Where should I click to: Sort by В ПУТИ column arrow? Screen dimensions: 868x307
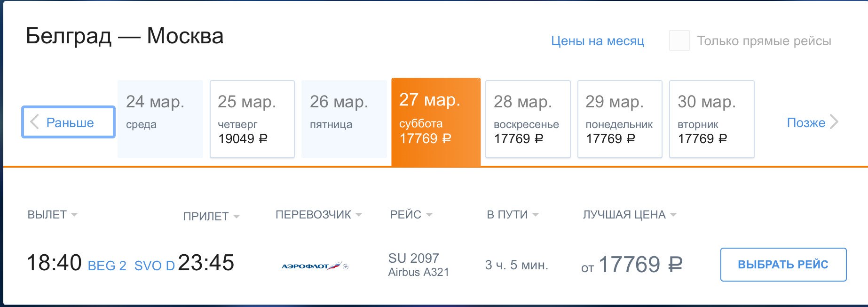point(535,215)
